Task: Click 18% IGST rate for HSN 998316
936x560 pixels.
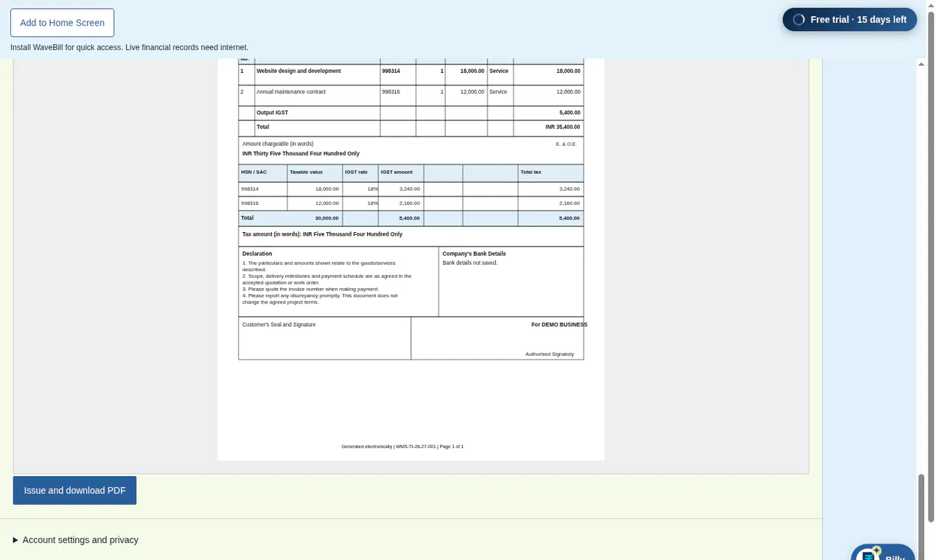Action: click(x=372, y=203)
